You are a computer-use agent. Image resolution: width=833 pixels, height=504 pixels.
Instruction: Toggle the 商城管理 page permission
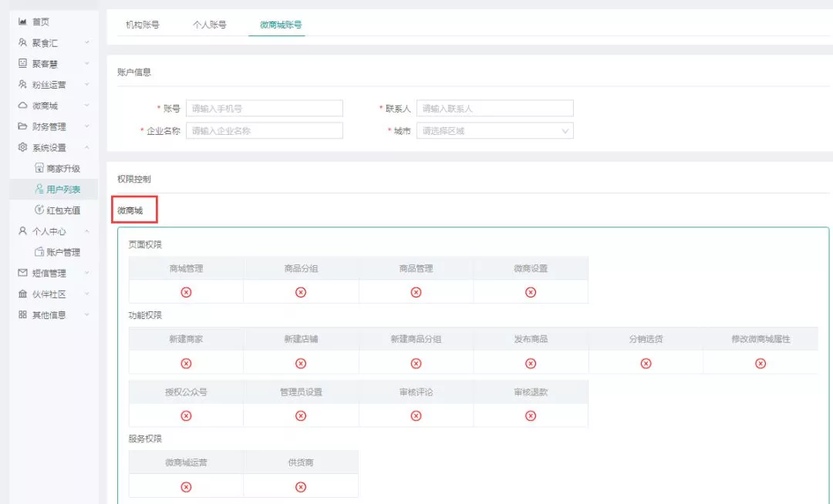click(x=186, y=292)
